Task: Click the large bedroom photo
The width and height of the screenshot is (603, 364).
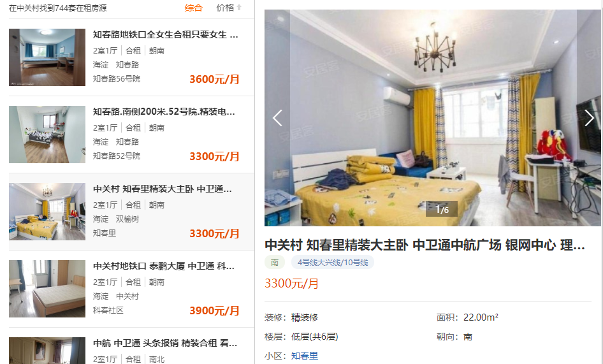Action: (433, 118)
